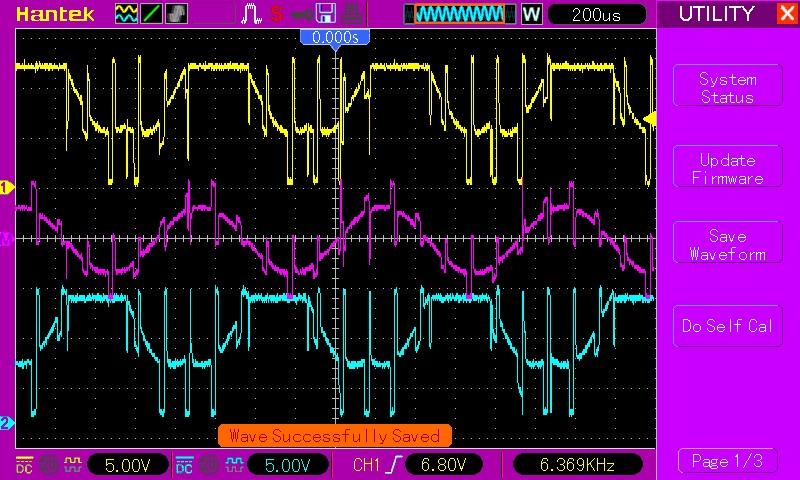This screenshot has width=800, height=480.
Task: Select Update Firmware menu item
Action: 727,169
